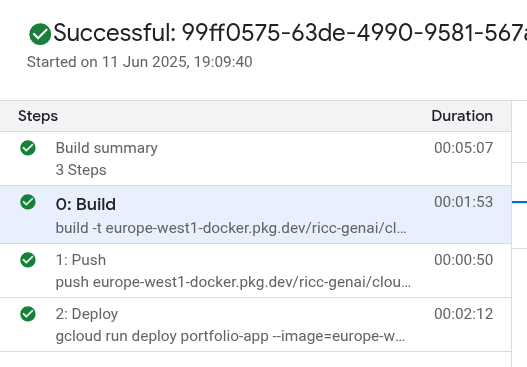Select the 1: Push step

tap(255, 271)
